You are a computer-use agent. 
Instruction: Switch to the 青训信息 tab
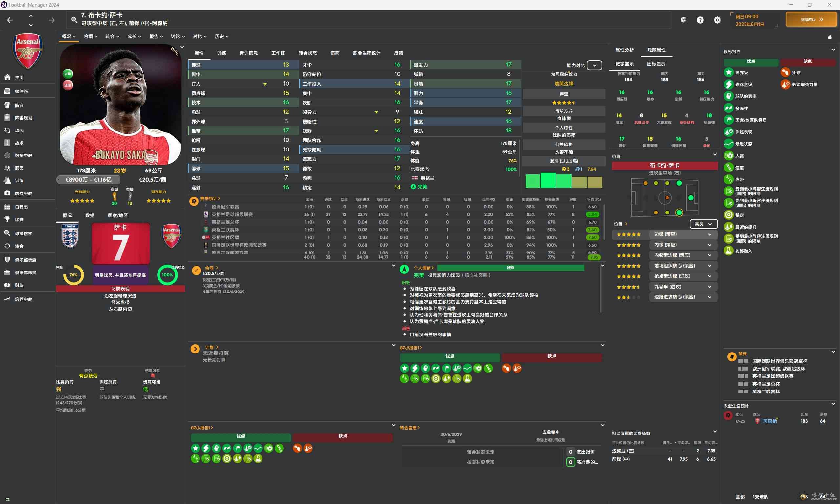[248, 53]
